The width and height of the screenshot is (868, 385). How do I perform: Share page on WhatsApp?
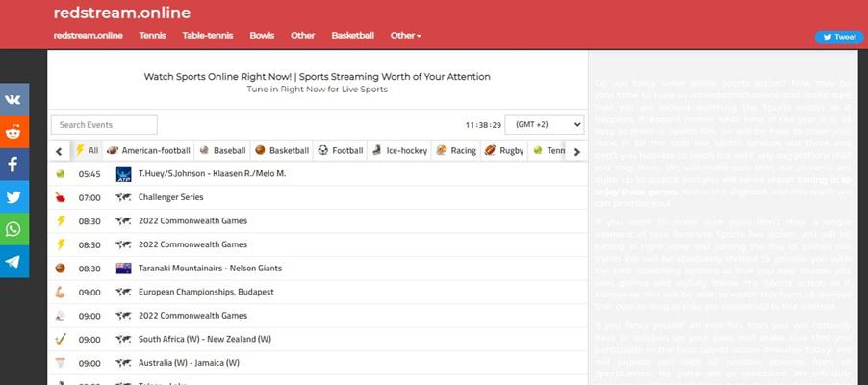tap(14, 229)
